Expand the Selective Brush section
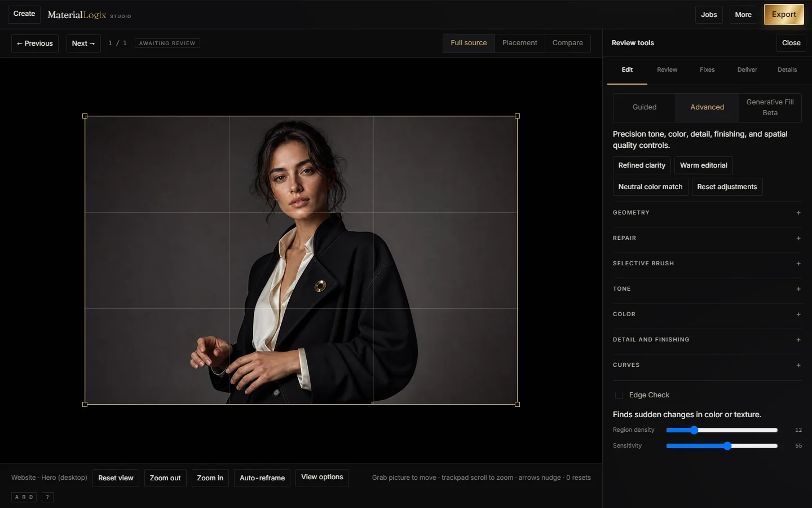This screenshot has height=508, width=812. tap(707, 264)
